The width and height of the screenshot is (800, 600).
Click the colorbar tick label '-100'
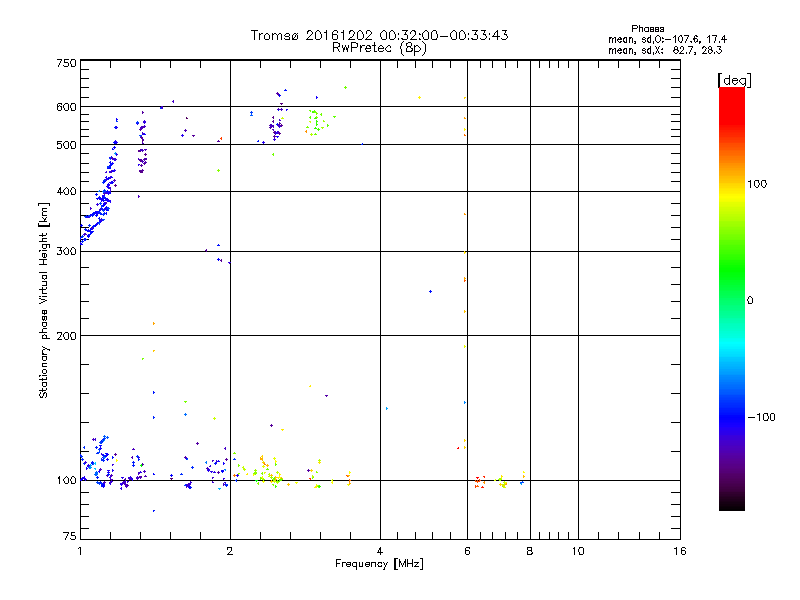coord(761,417)
